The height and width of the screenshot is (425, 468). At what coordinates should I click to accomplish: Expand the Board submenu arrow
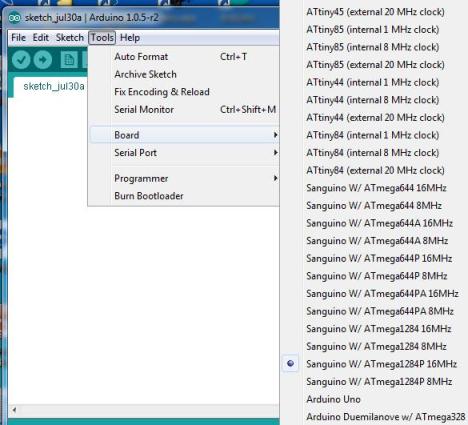click(275, 135)
